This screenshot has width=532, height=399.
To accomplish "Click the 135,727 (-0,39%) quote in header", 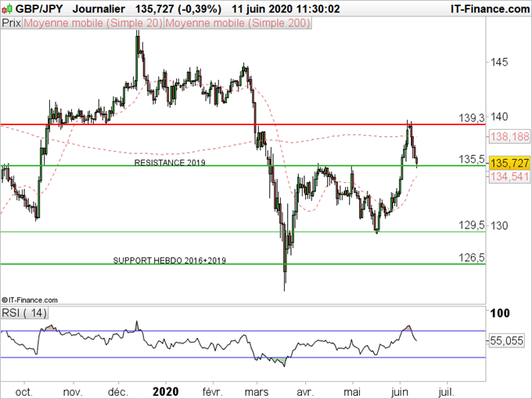I will tap(178, 9).
